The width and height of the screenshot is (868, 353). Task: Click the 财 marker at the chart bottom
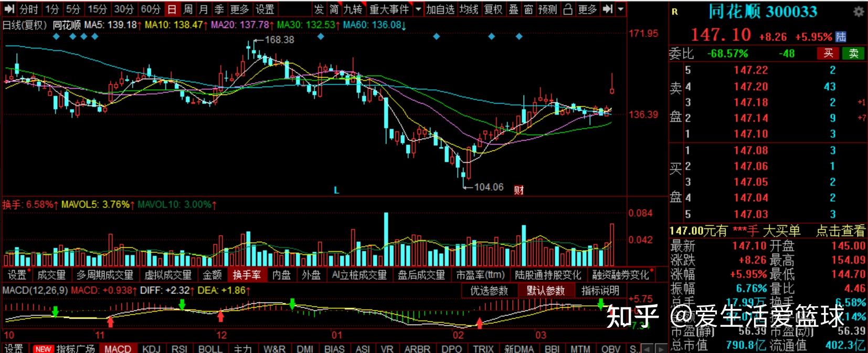pyautogui.click(x=518, y=190)
